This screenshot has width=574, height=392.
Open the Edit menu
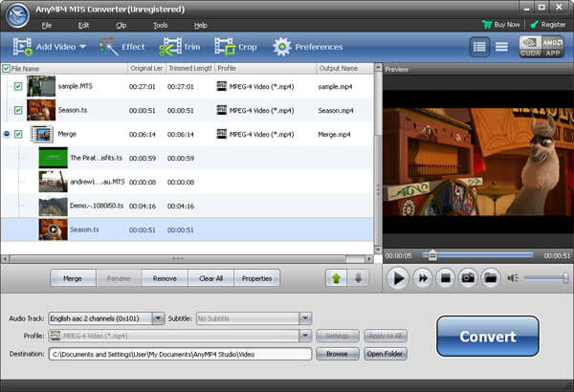83,25
